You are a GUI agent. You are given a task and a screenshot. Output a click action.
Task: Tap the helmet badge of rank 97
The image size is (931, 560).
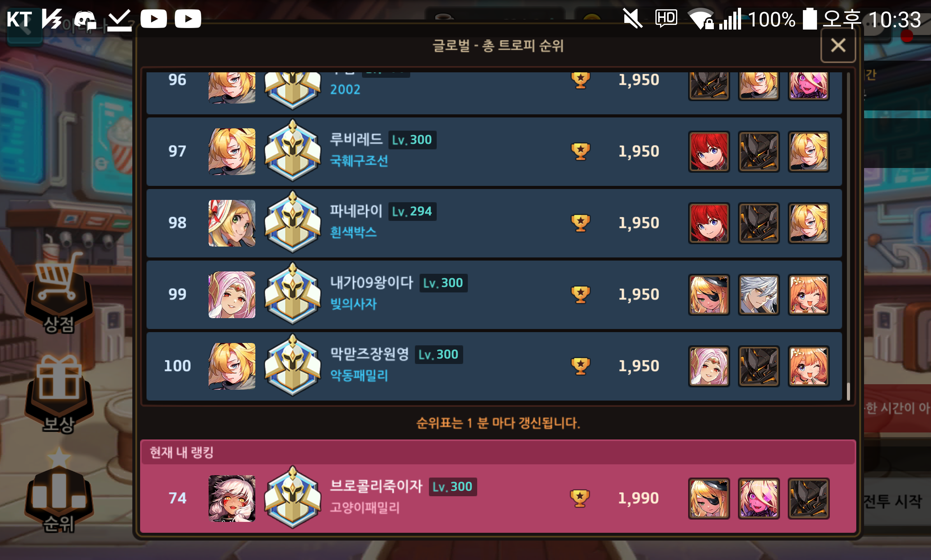point(293,151)
